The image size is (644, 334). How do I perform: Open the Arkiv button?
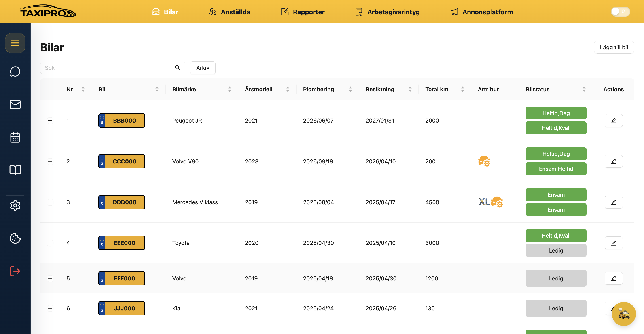point(203,68)
